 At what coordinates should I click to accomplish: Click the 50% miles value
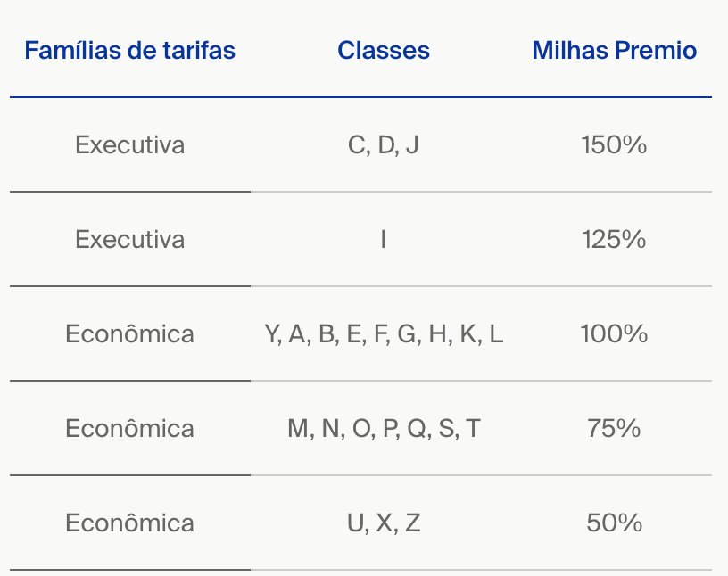point(614,523)
